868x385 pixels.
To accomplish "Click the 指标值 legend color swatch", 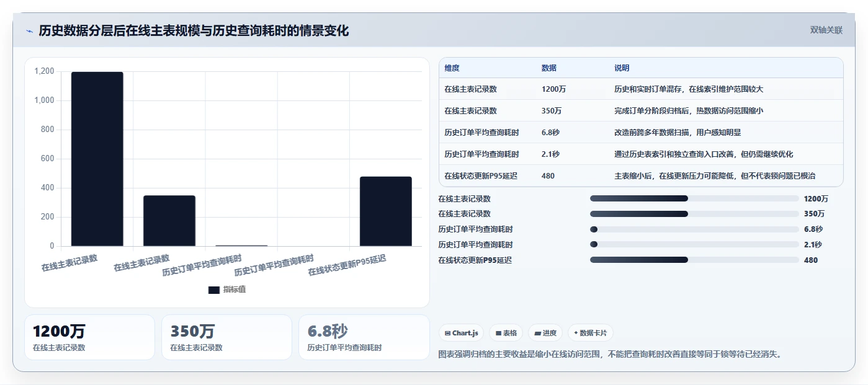I will pyautogui.click(x=214, y=290).
